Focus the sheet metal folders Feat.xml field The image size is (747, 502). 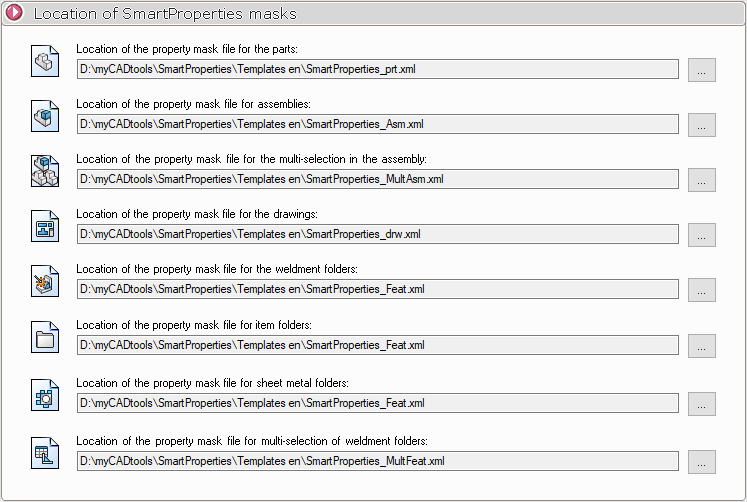coord(378,403)
